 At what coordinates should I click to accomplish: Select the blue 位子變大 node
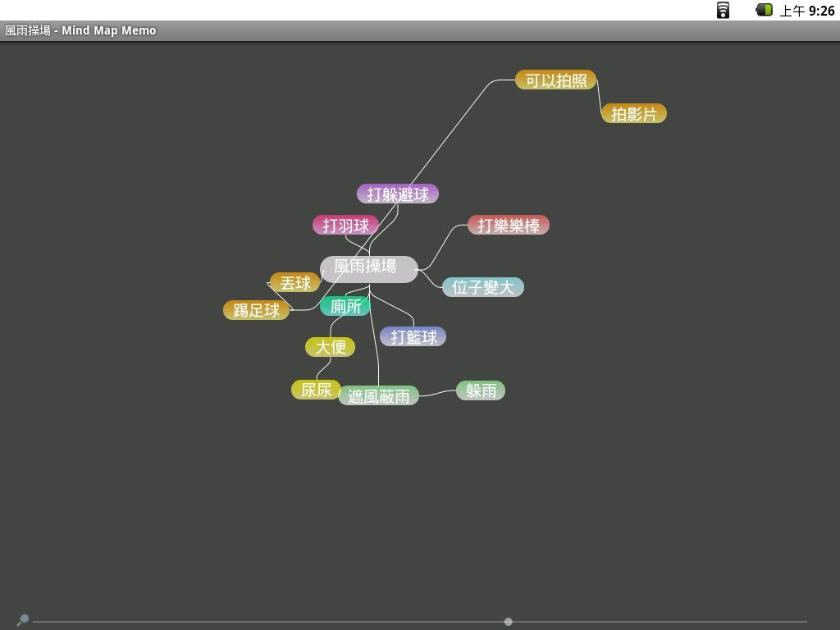tap(482, 288)
